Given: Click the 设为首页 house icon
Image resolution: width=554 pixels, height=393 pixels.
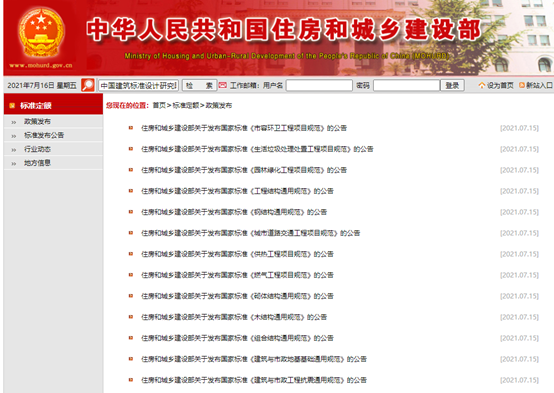Looking at the screenshot, I should 482,85.
